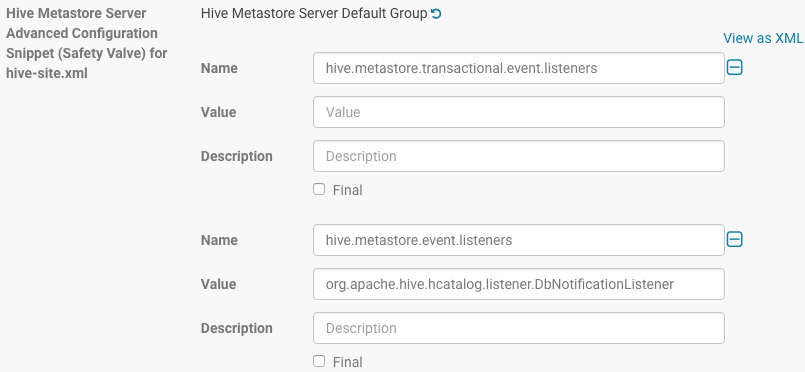Select the second Final checkbox label text
The width and height of the screenshot is (805, 372).
[348, 362]
